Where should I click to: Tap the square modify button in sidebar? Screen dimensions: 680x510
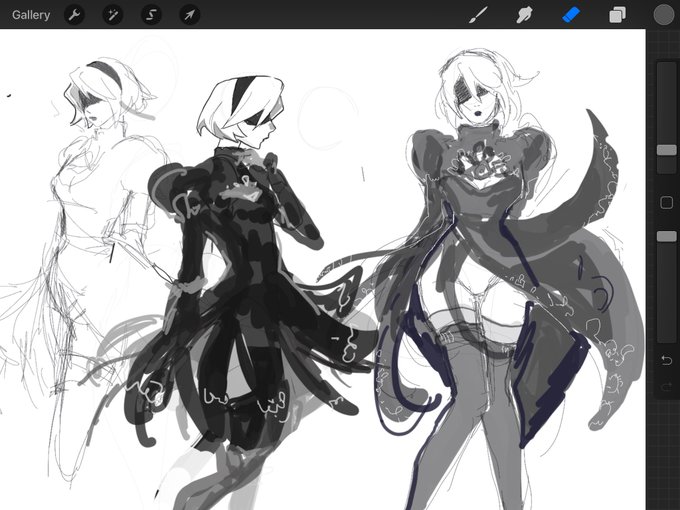tap(667, 203)
